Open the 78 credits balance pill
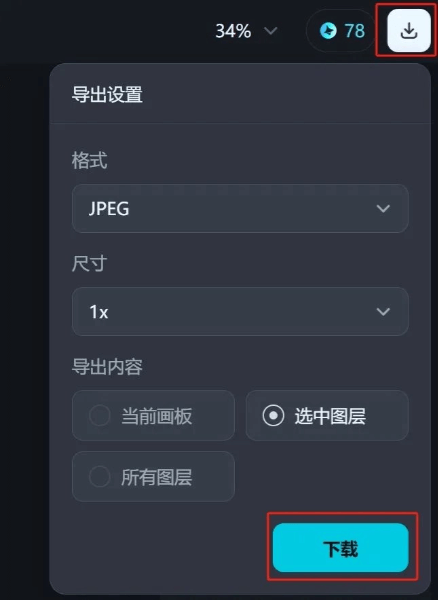The width and height of the screenshot is (438, 600). [341, 31]
